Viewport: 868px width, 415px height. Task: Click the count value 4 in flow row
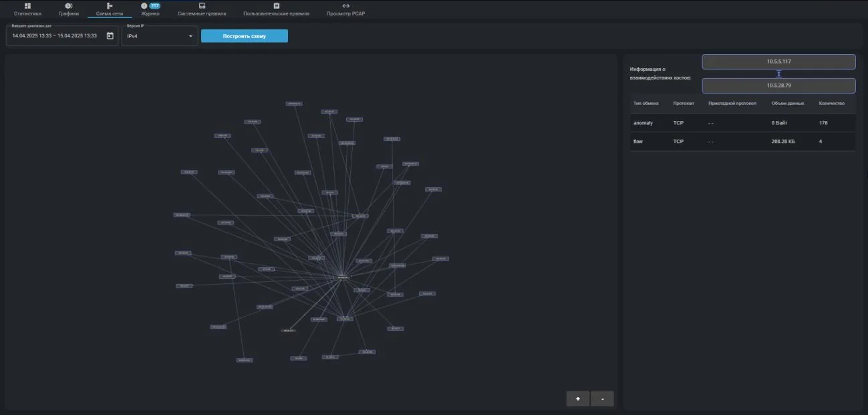(x=821, y=142)
